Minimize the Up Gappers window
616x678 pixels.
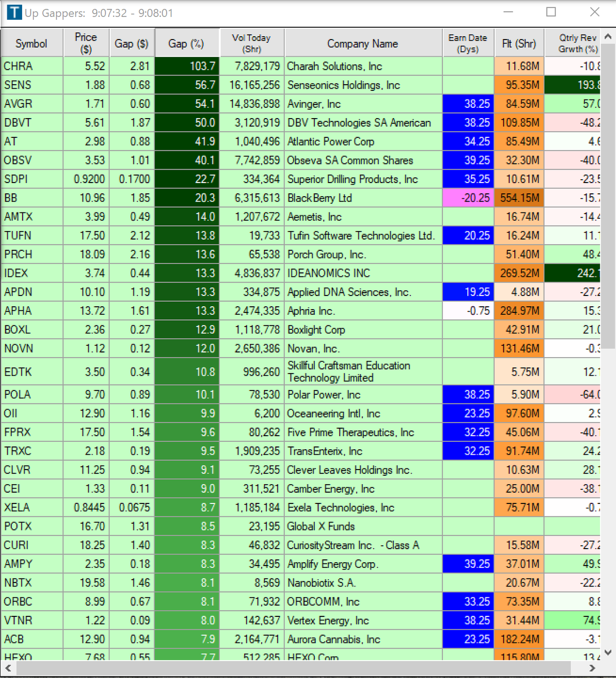click(x=508, y=12)
